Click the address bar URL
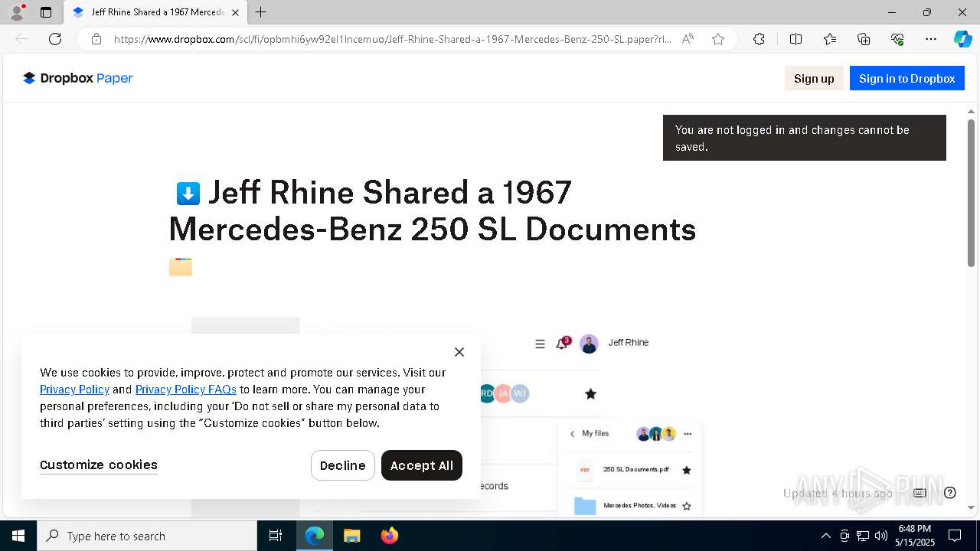The width and height of the screenshot is (980, 551). tap(392, 39)
